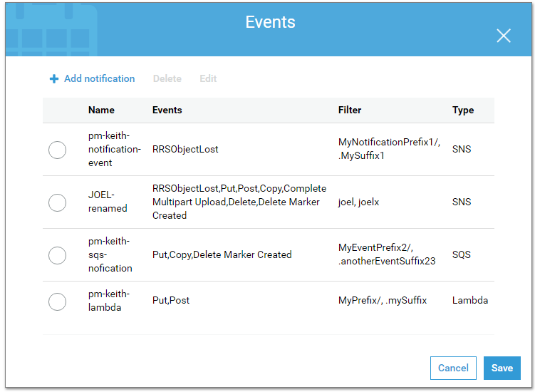Select the JOEL-renamed radio button

coord(57,202)
